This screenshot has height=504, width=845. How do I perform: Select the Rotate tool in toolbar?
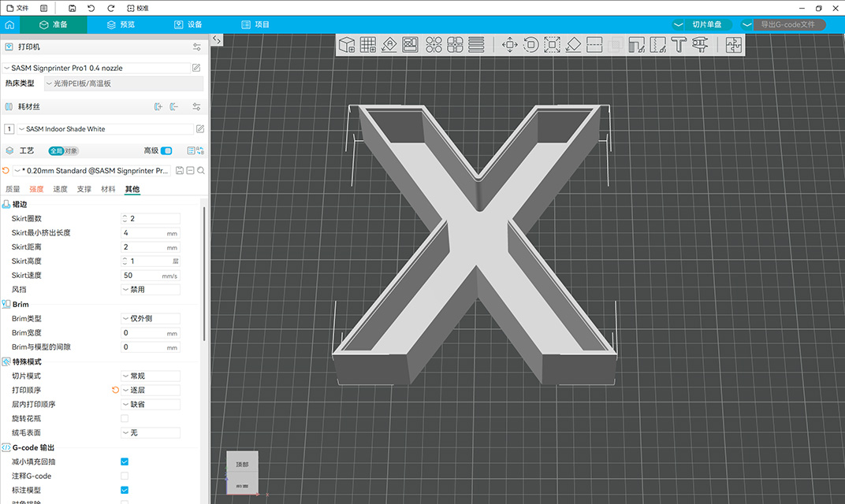pos(530,45)
